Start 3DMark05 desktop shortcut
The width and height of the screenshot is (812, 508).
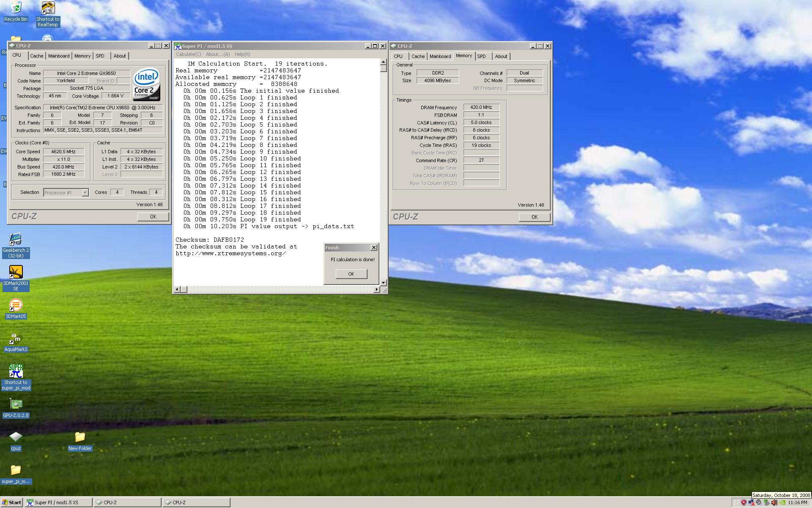(x=16, y=309)
